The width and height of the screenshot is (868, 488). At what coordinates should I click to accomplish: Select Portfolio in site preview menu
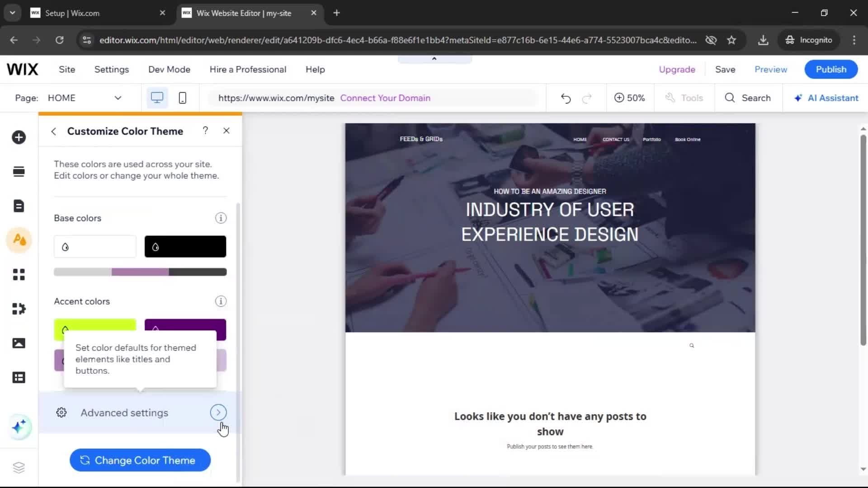tap(651, 140)
